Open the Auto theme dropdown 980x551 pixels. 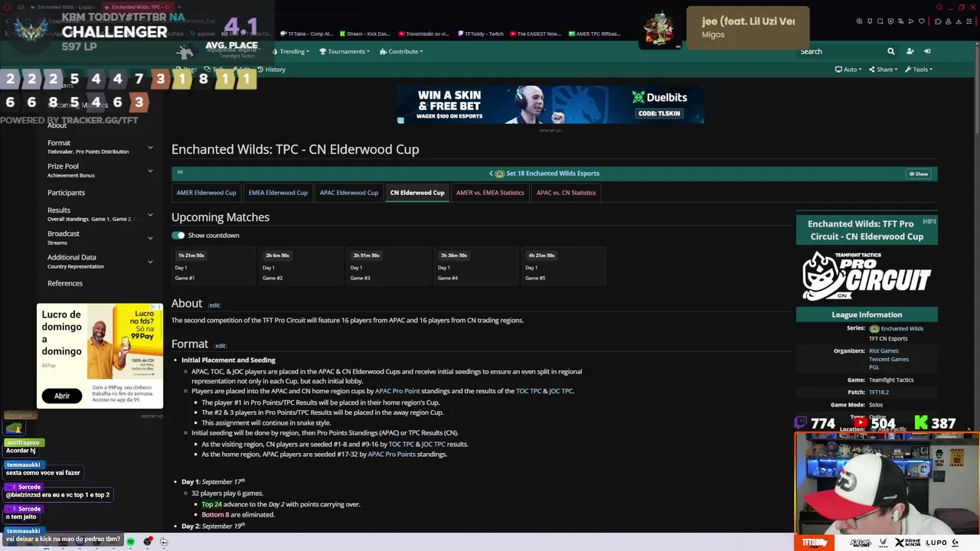(848, 70)
